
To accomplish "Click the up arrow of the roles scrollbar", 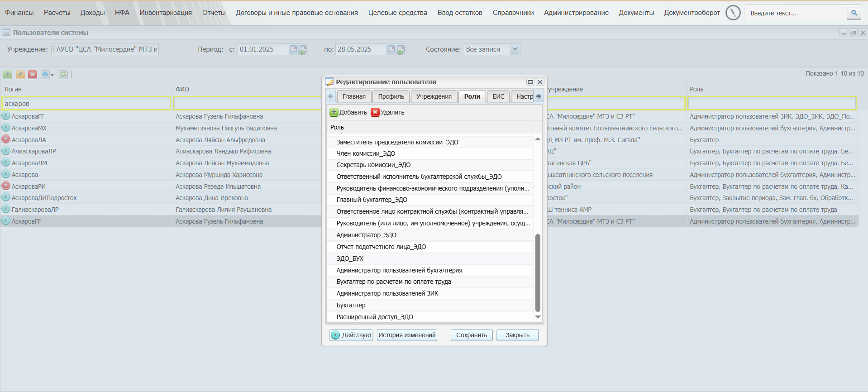I will [x=538, y=139].
